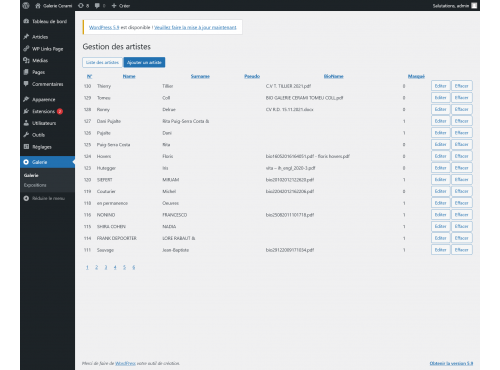500x370 pixels.
Task: Click Obtenir la version 5.9 link
Action: tap(451, 363)
